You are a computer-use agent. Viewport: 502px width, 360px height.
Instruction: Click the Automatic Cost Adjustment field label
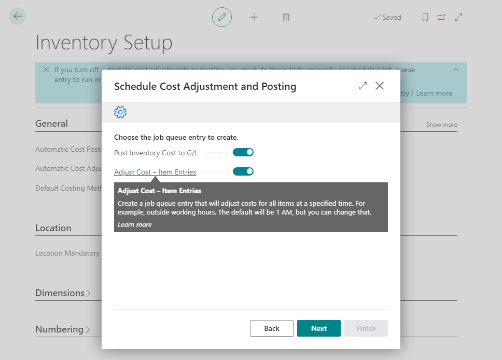pyautogui.click(x=68, y=169)
